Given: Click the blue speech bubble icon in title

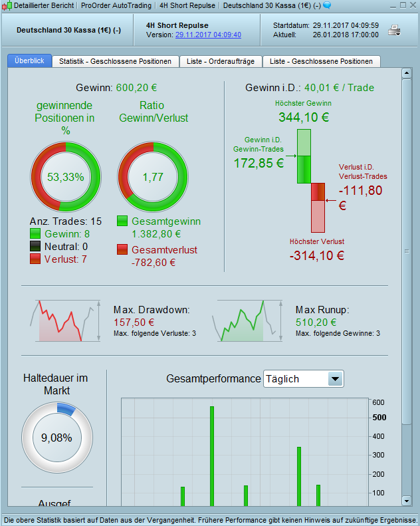Looking at the screenshot, I should pyautogui.click(x=327, y=5).
